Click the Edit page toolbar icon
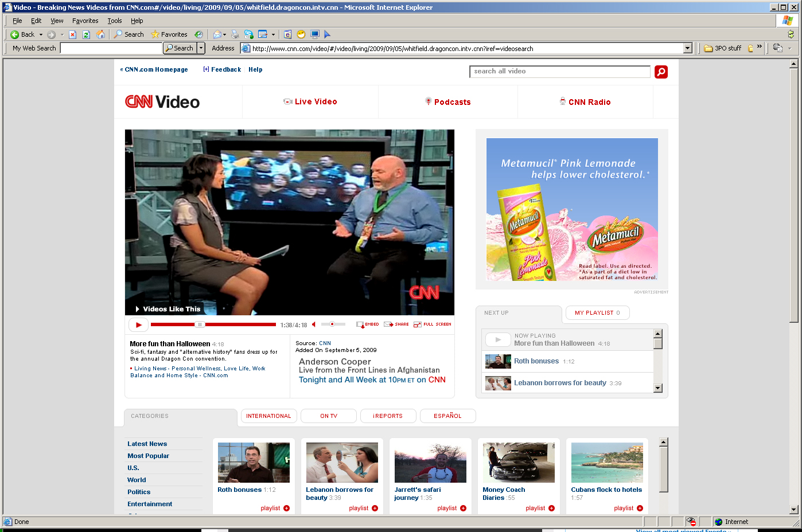 pyautogui.click(x=263, y=34)
